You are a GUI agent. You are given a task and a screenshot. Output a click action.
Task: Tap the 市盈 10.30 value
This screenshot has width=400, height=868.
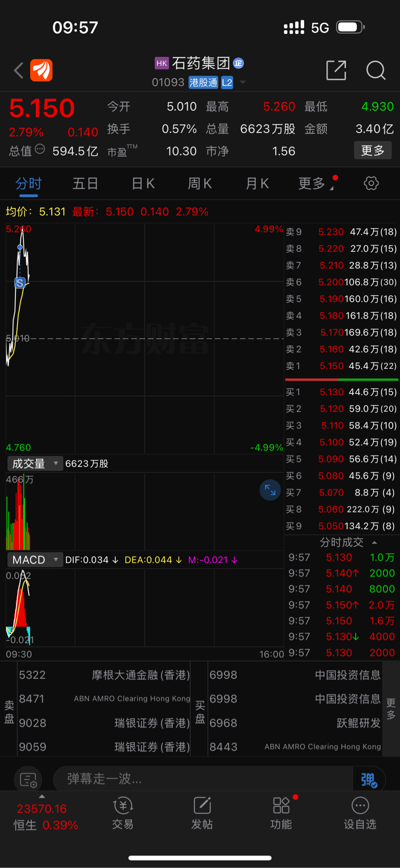181,151
